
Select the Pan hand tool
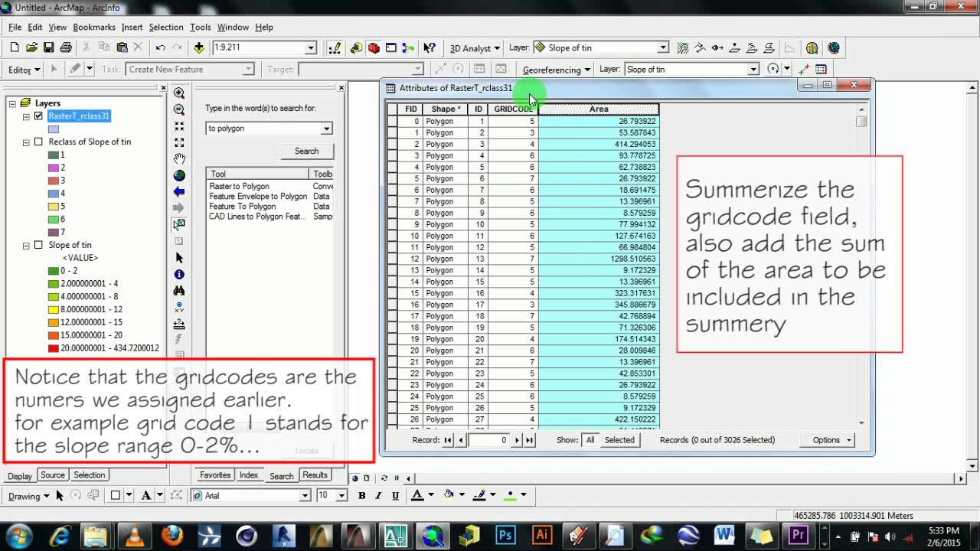(x=179, y=159)
